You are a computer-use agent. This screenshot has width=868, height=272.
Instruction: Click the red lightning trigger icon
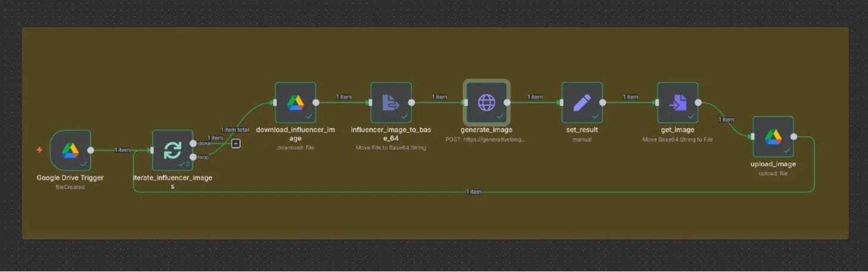(x=39, y=150)
